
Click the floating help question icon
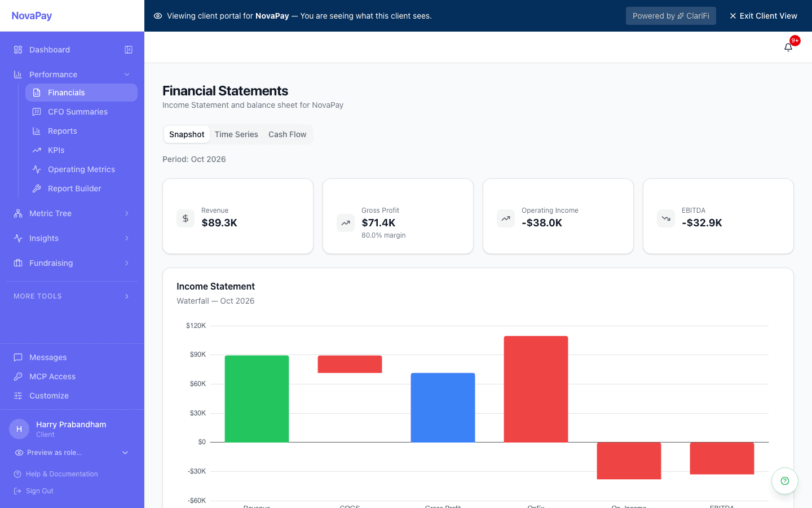(x=785, y=481)
